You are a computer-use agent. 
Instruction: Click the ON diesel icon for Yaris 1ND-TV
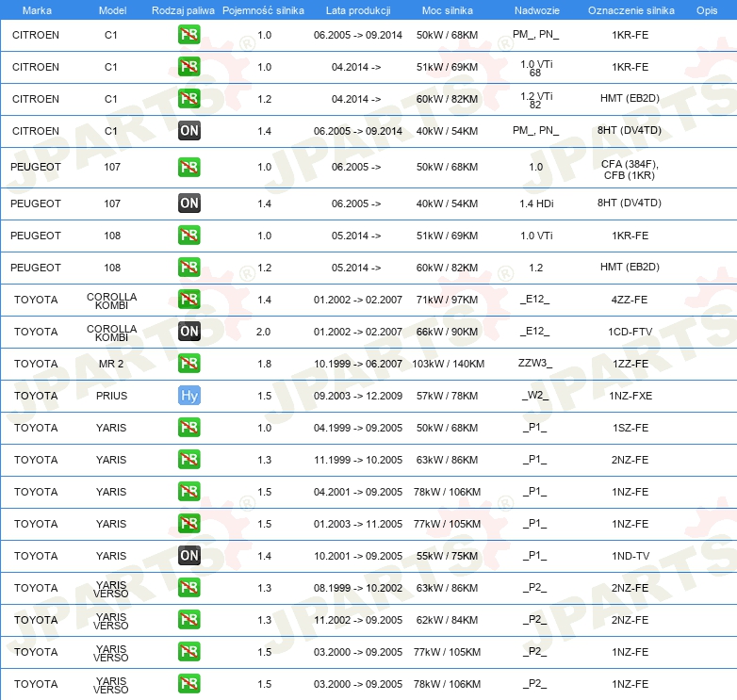[188, 555]
